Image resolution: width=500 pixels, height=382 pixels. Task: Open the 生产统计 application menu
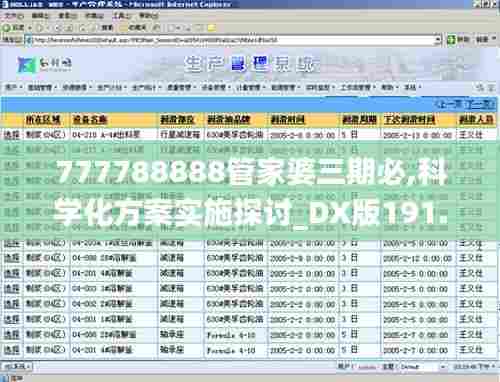146,87
